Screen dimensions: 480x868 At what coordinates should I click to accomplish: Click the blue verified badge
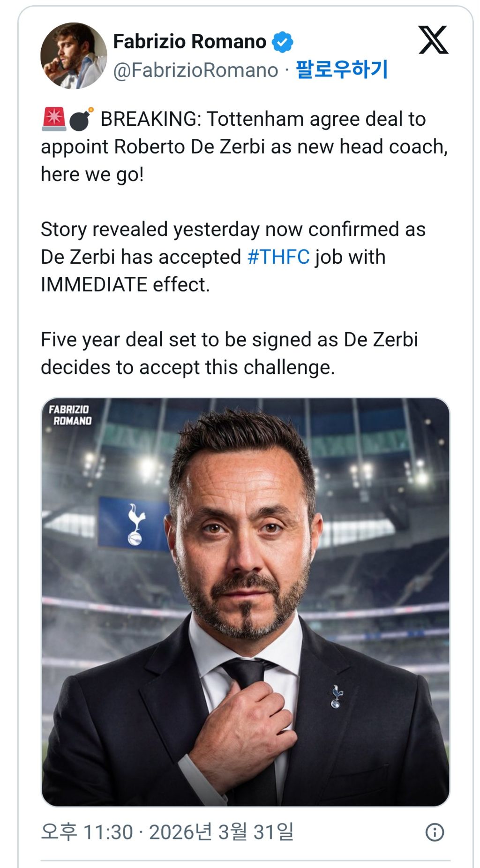click(x=282, y=42)
